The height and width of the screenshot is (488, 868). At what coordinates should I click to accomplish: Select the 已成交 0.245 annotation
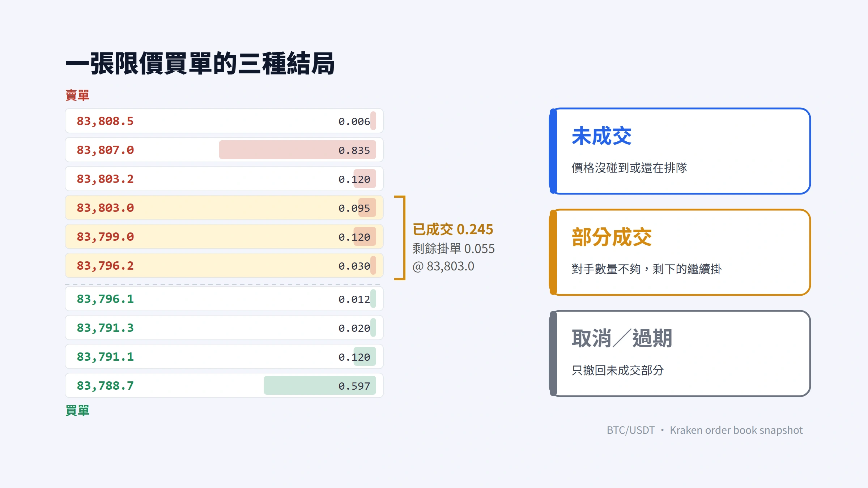point(453,230)
